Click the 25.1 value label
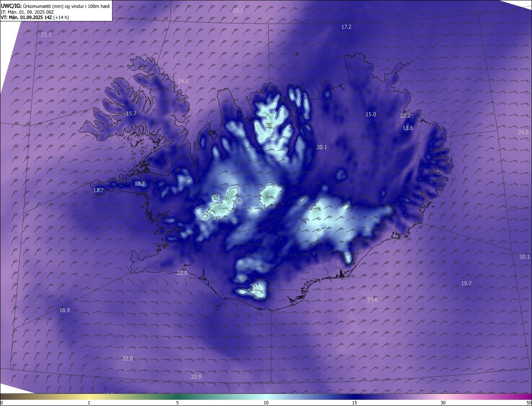This screenshot has height=406, width=532. point(238,10)
